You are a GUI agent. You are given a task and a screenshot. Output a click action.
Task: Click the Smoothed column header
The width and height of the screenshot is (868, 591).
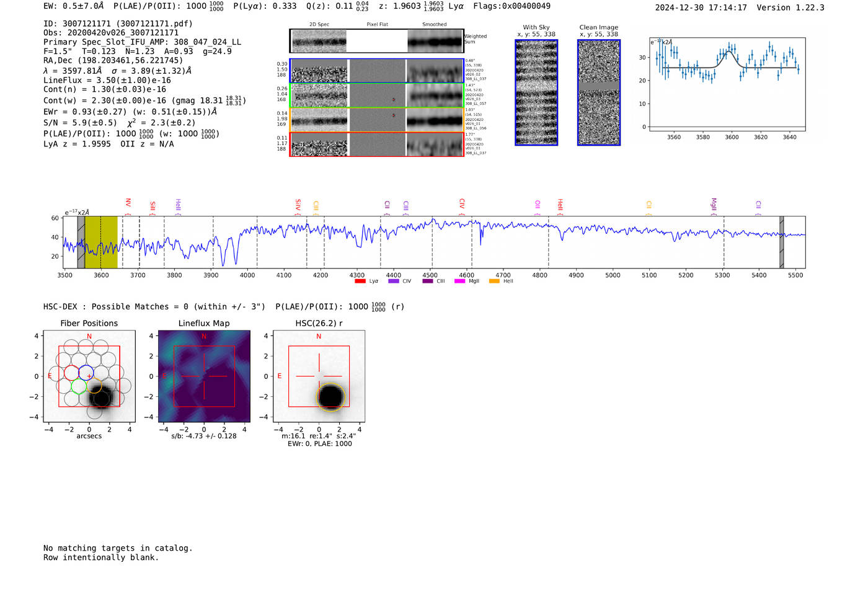point(435,24)
